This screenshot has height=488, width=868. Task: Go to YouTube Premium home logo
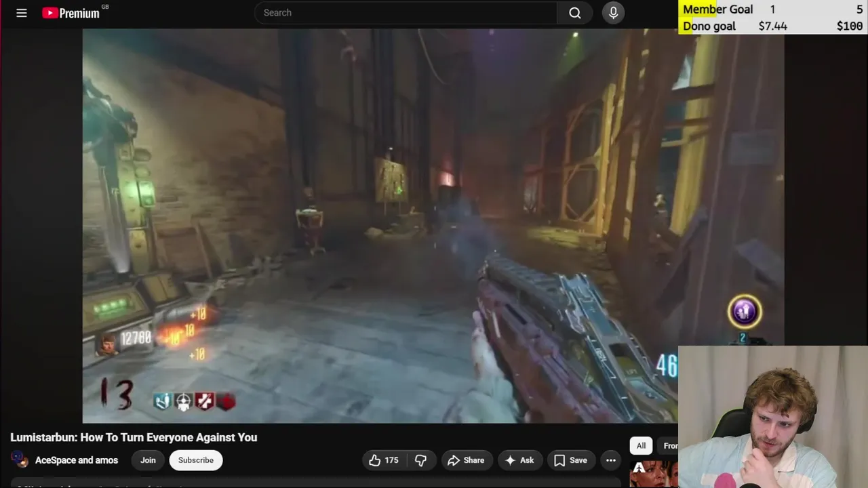(x=71, y=13)
